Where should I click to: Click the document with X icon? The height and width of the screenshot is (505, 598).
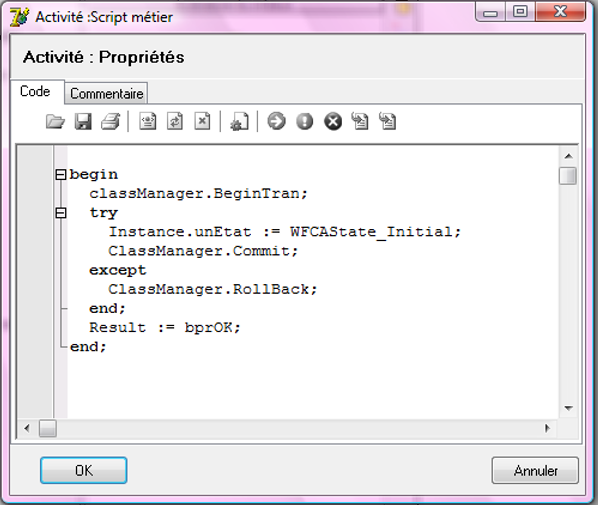(202, 122)
